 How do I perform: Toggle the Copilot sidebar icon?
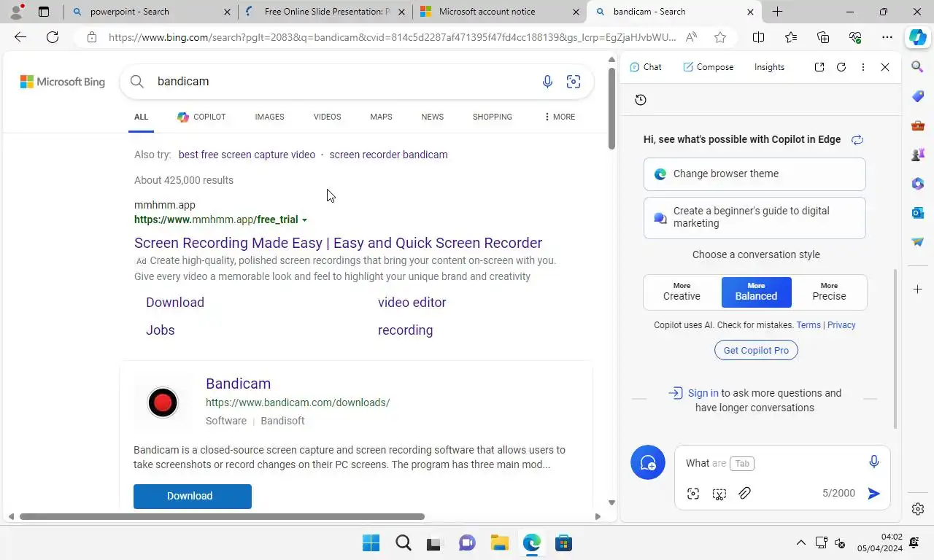coord(917,37)
